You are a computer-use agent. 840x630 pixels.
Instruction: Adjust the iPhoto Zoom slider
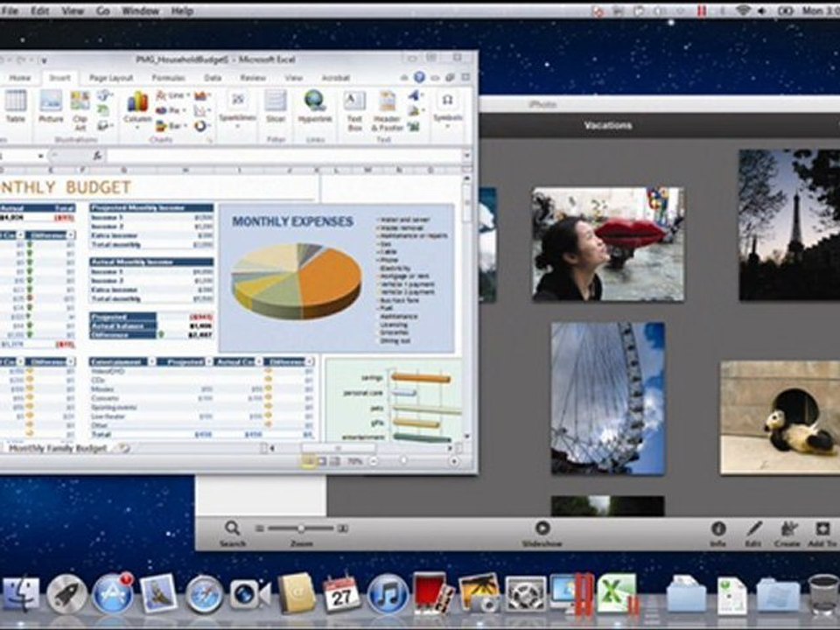click(301, 528)
